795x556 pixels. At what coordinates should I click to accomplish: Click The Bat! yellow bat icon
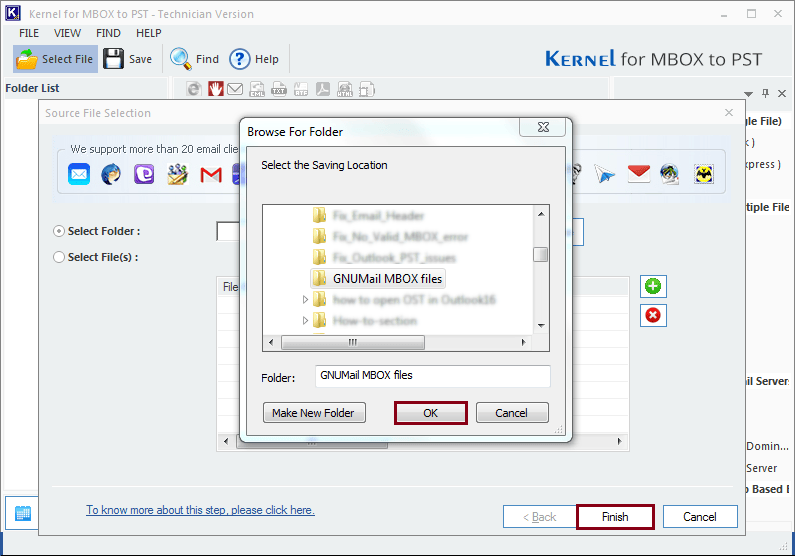(704, 174)
